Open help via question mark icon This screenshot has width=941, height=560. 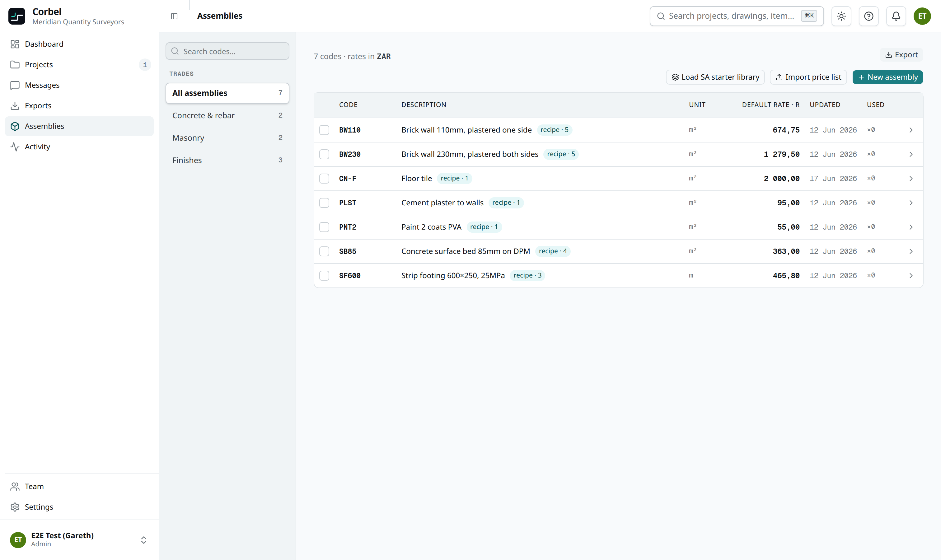click(868, 16)
